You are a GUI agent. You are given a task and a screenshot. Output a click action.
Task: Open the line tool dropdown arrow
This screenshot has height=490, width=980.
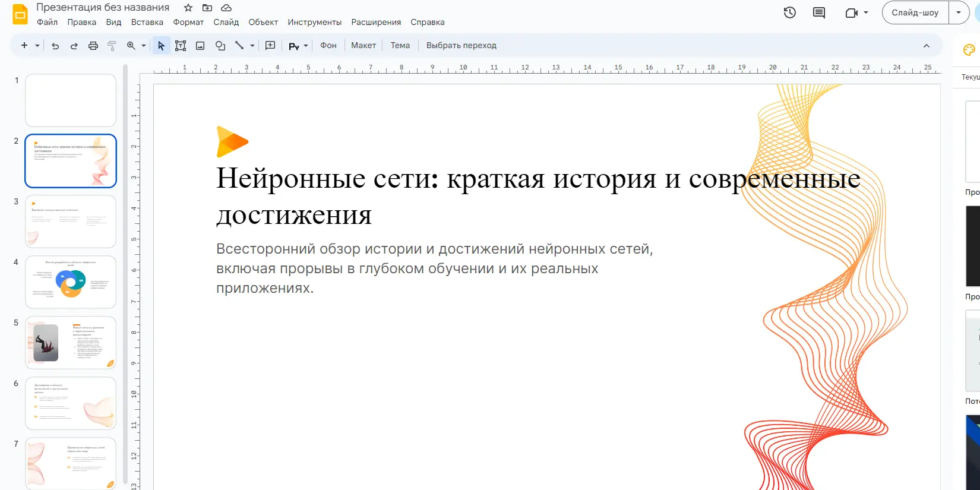coord(252,46)
